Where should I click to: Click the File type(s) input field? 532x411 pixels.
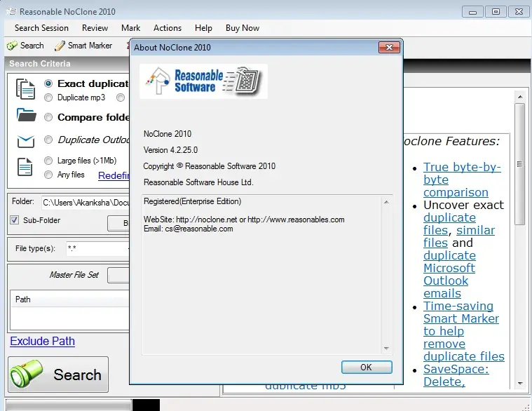coord(97,248)
